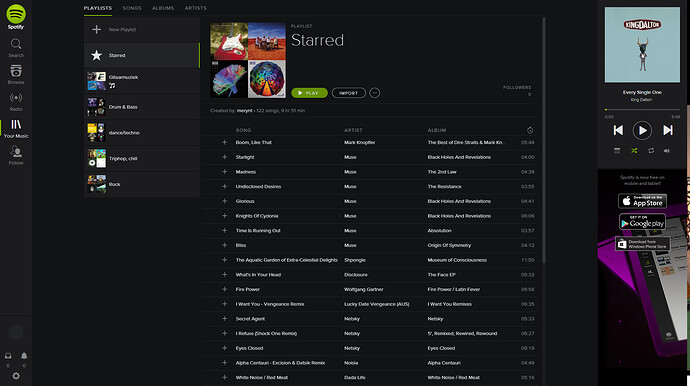Add Knights Of Cydonia via plus icon

click(224, 216)
